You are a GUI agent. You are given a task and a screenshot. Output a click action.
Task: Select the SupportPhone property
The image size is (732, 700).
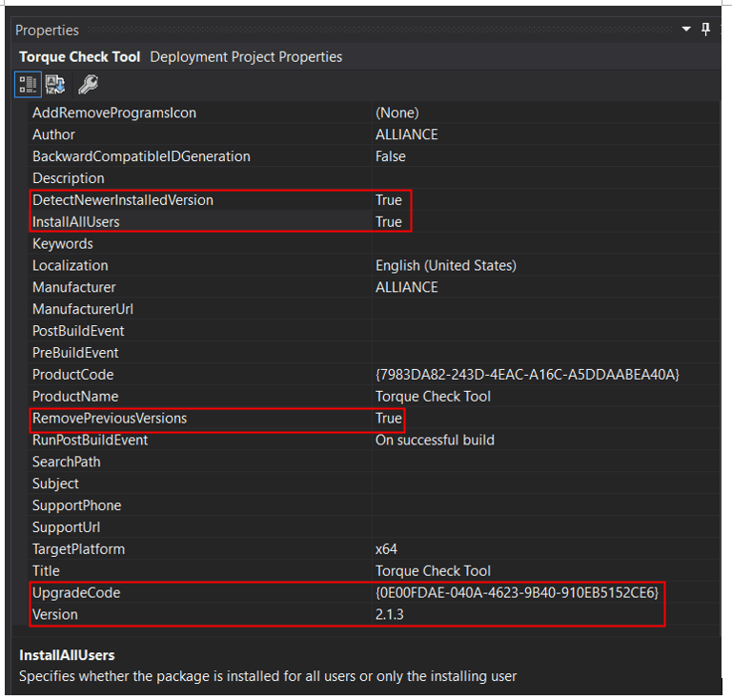pos(77,505)
